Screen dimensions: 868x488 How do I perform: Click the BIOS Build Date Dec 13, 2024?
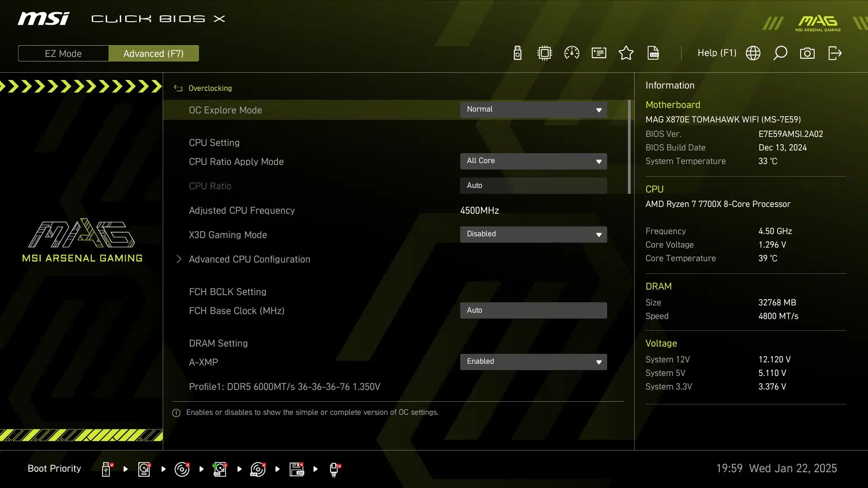783,148
